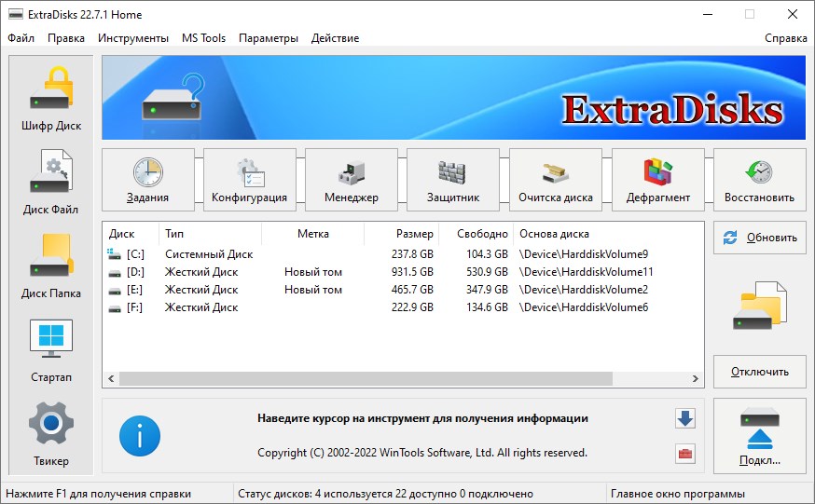Open the Восстановить restore tool
This screenshot has width=815, height=504.
[759, 180]
